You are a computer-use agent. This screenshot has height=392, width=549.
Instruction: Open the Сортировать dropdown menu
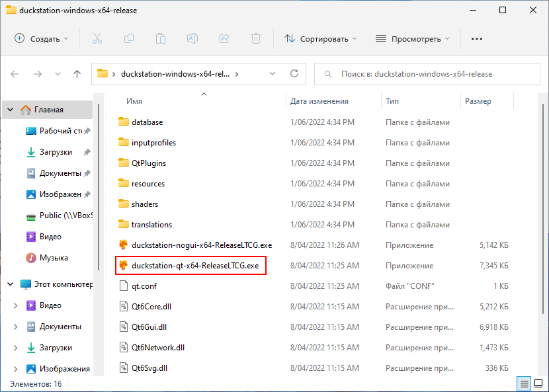(x=320, y=38)
